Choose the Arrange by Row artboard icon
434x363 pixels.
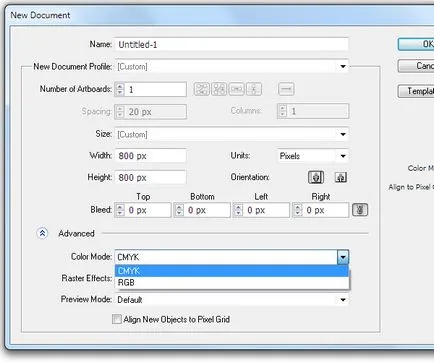pos(236,89)
